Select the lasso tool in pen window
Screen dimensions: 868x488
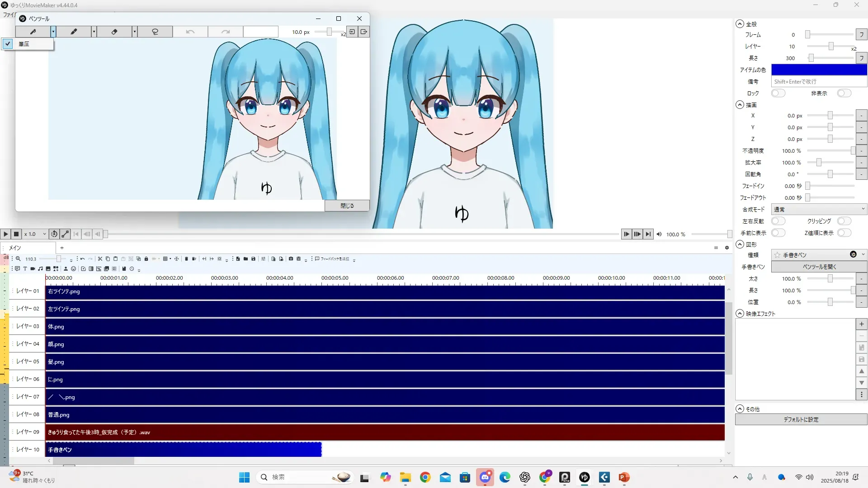pyautogui.click(x=155, y=32)
